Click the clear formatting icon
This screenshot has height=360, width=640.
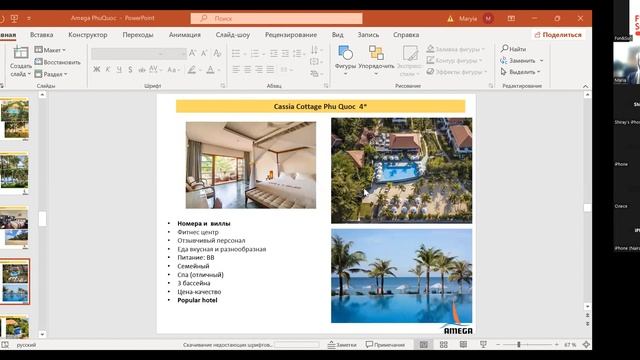point(217,53)
